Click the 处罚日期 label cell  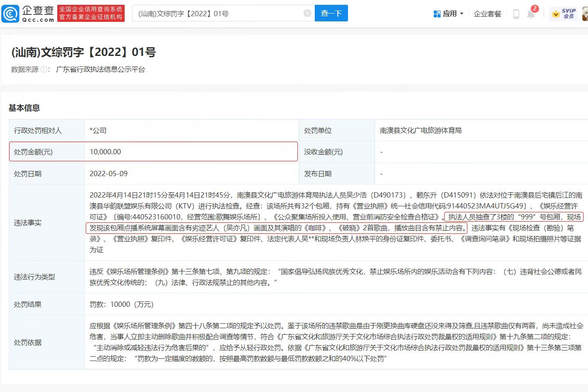click(47, 173)
